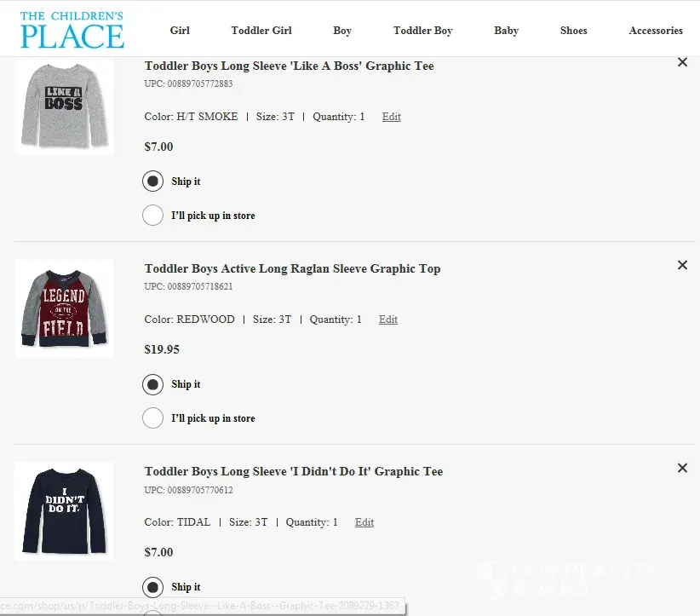Go to the Toddler Boy section

pos(422,31)
